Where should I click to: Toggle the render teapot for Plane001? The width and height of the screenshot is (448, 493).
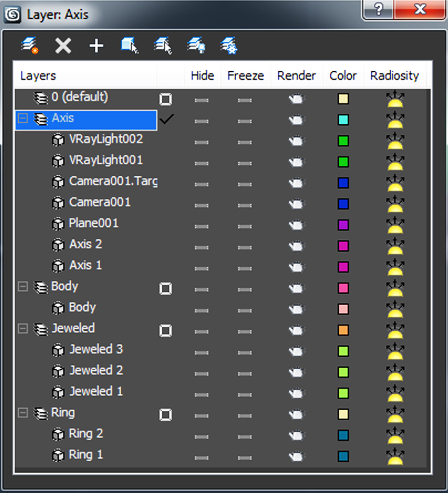click(296, 225)
